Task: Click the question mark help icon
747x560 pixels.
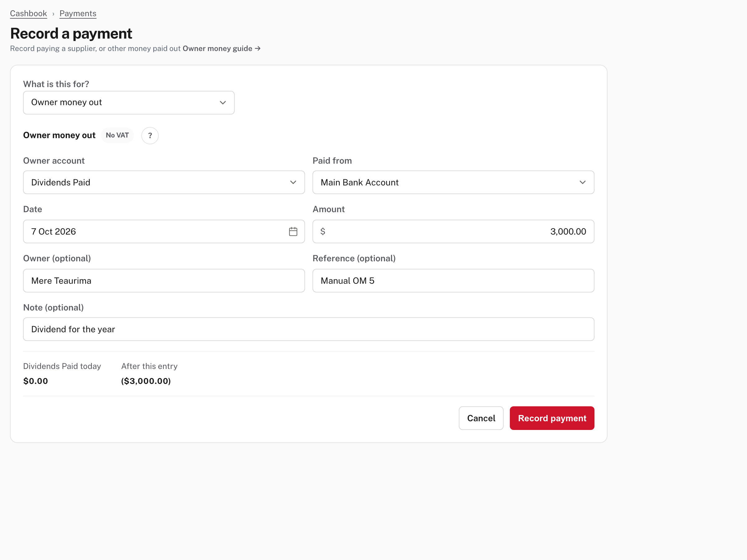Action: [x=150, y=135]
